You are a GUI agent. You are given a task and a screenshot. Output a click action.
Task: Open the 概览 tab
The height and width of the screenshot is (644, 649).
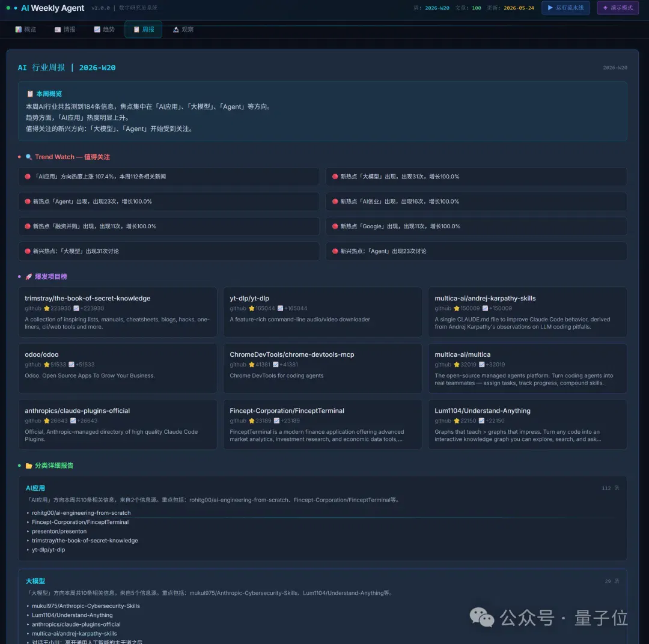[26, 29]
